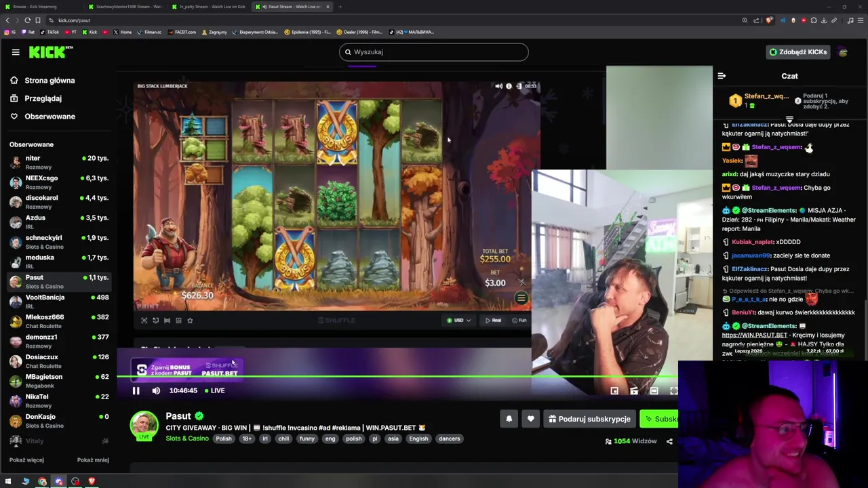Open USD currency dropdown in game

[458, 321]
